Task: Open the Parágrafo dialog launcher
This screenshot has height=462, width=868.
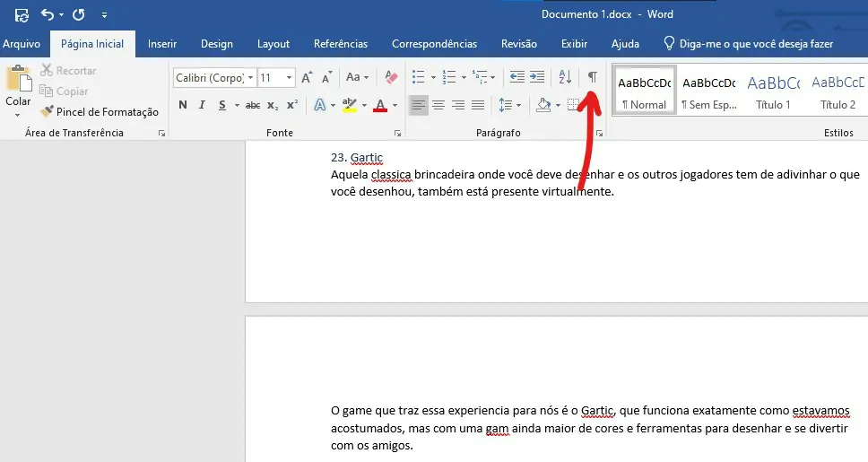Action: (599, 133)
